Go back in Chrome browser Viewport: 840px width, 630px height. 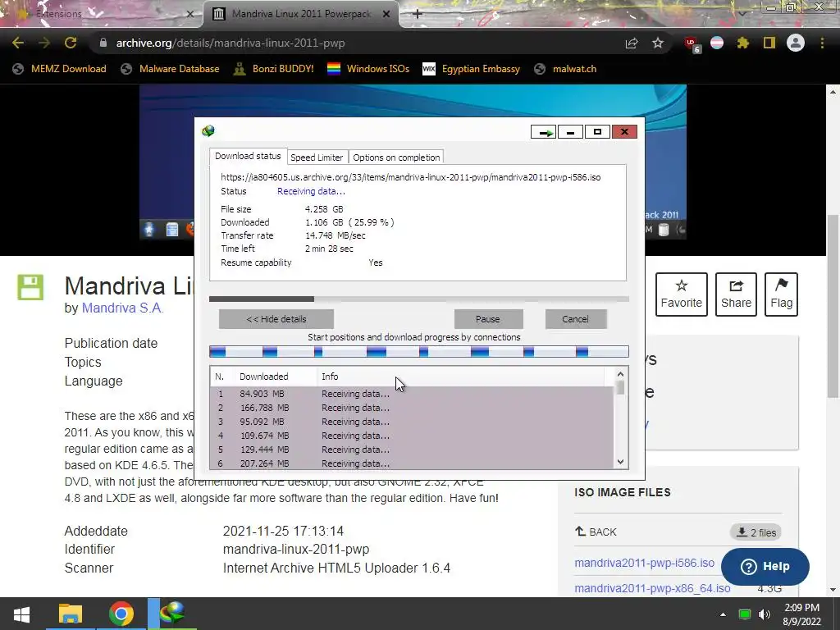tap(18, 43)
